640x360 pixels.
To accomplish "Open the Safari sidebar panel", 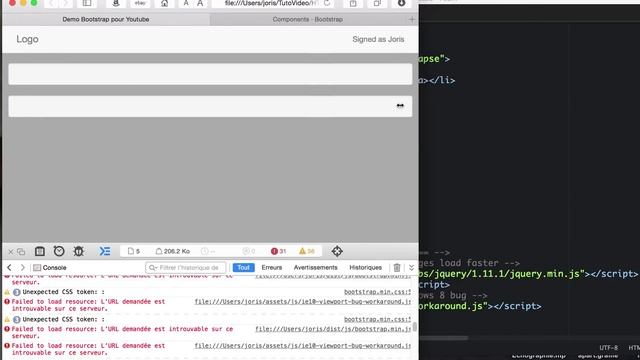I will (x=87, y=3).
